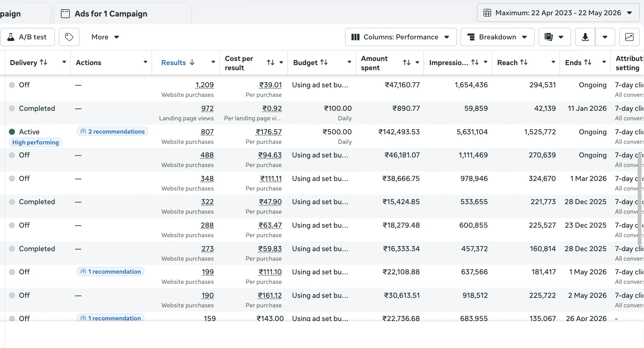Click the ₹176.57 cost per purchase
644x348 pixels.
coord(269,132)
